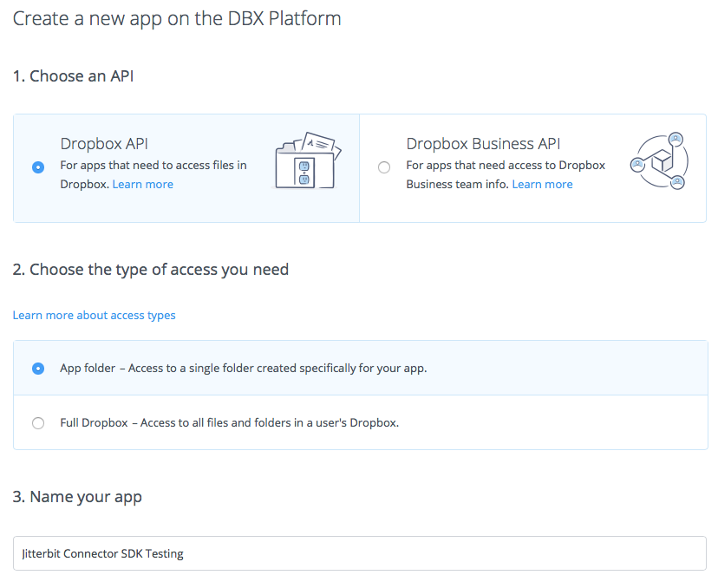Click the "Dropbox API" card title

[x=104, y=144]
